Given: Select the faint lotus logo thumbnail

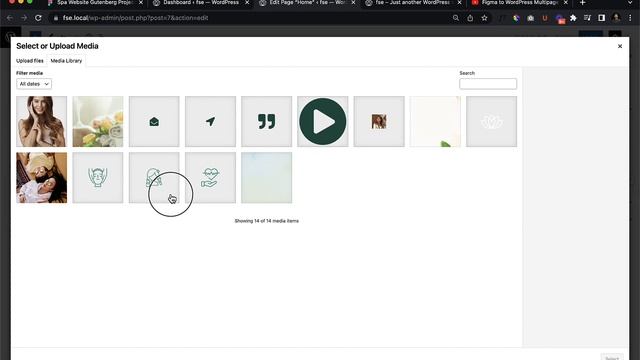Looking at the screenshot, I should pos(491,121).
